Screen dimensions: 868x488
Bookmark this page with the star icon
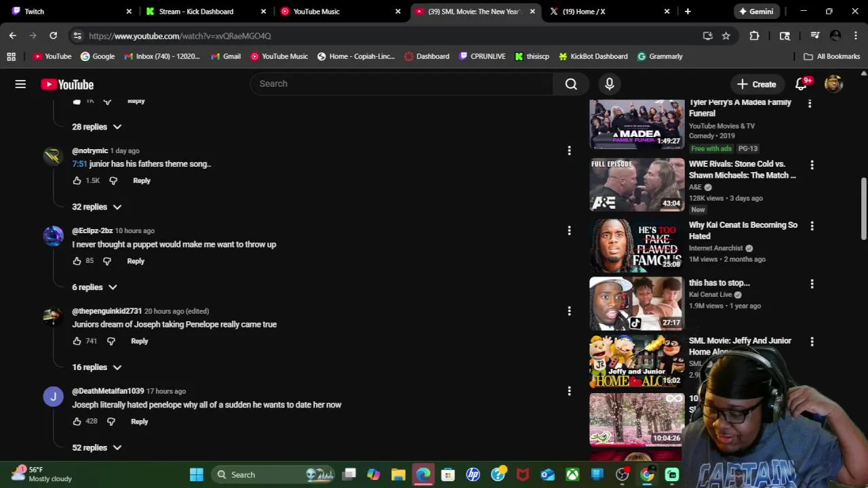(x=726, y=36)
